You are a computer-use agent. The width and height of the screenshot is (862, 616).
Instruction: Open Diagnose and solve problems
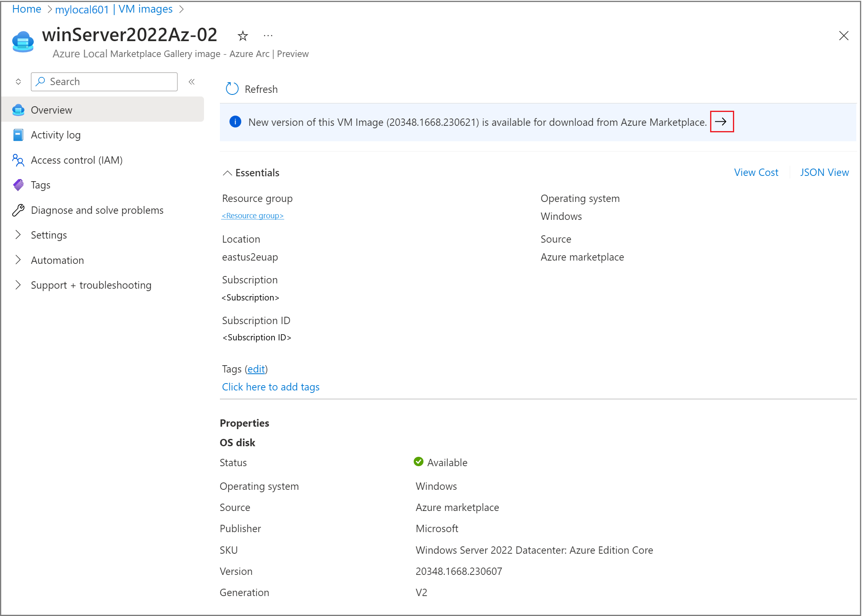tap(97, 210)
